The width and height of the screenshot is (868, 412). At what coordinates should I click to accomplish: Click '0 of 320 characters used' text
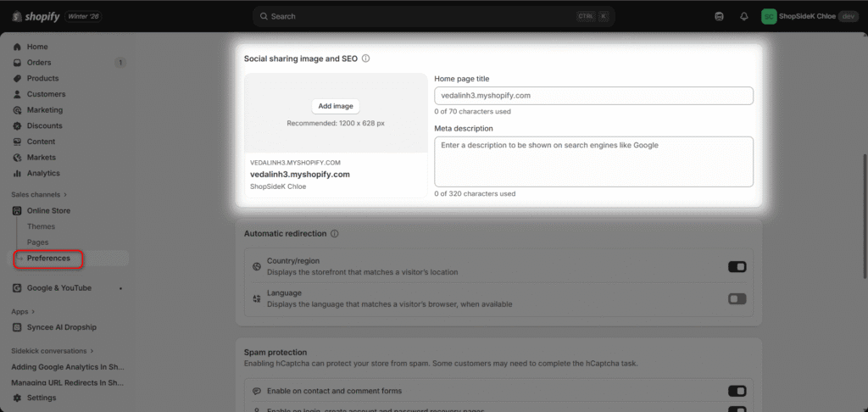475,194
